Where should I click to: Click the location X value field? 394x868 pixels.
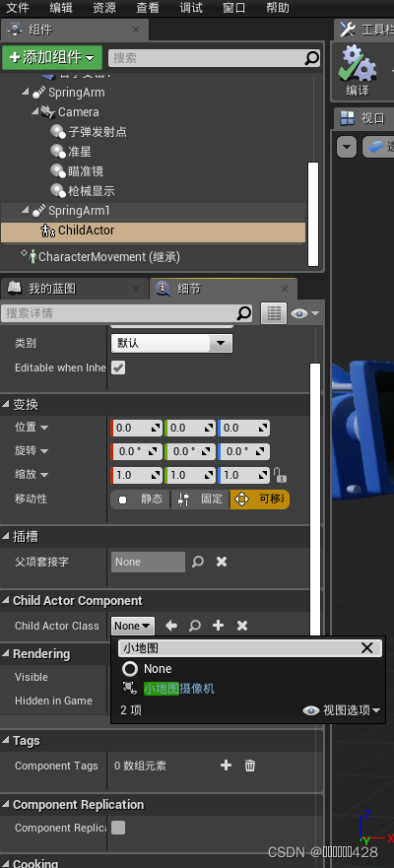[137, 428]
